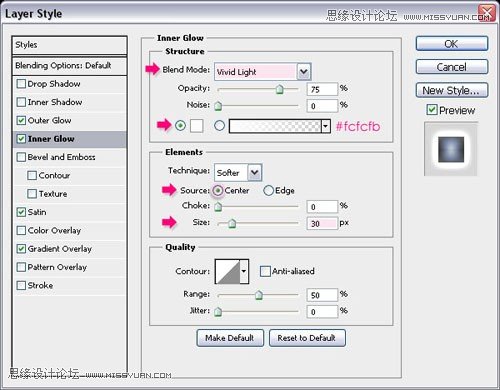Screen dimensions: 500x390
Task: Open the glow color swatch
Action: point(197,126)
